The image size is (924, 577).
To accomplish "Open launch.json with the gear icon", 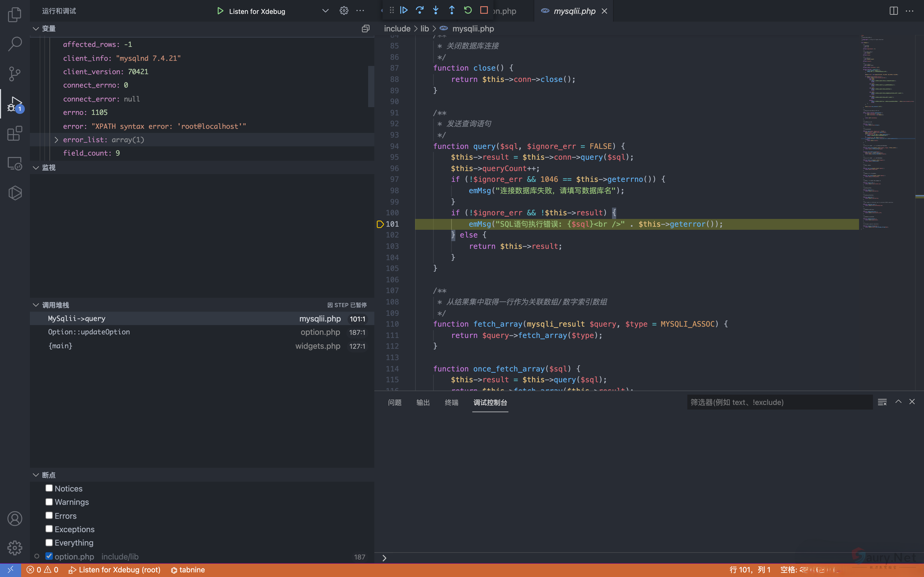I will tap(344, 11).
